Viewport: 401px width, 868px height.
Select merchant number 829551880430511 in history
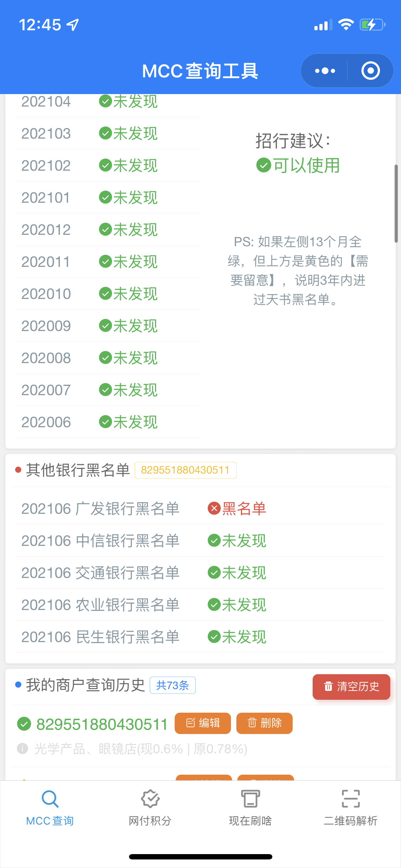click(102, 724)
